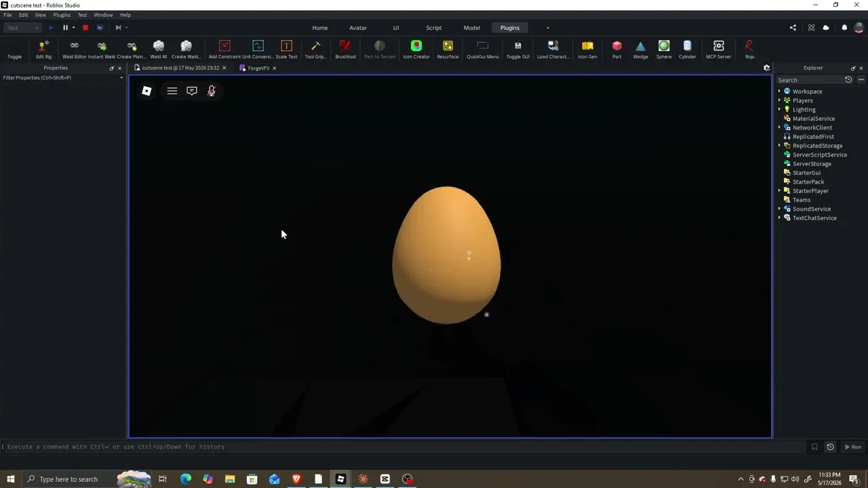Viewport: 868px width, 488px height.
Task: Switch to the Model ribbon tab
Action: tap(471, 28)
